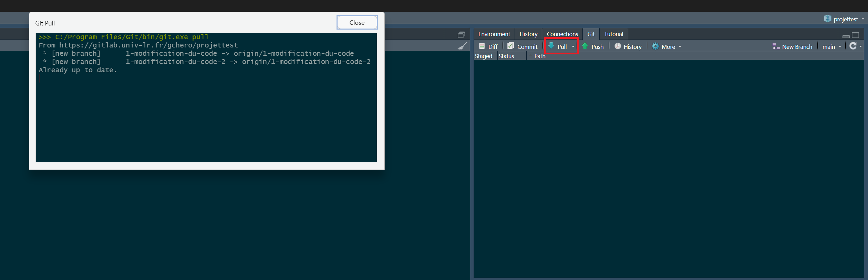Push commits with the green arrow
The image size is (868, 280).
coord(585,46)
